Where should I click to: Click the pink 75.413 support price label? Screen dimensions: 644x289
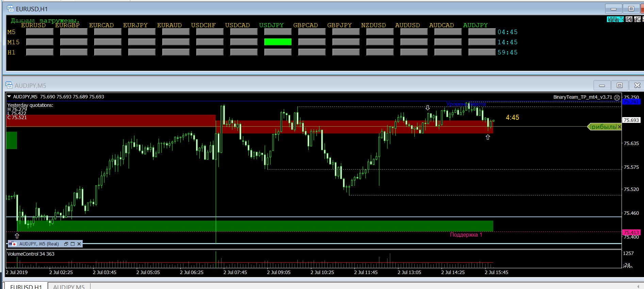pos(631,232)
